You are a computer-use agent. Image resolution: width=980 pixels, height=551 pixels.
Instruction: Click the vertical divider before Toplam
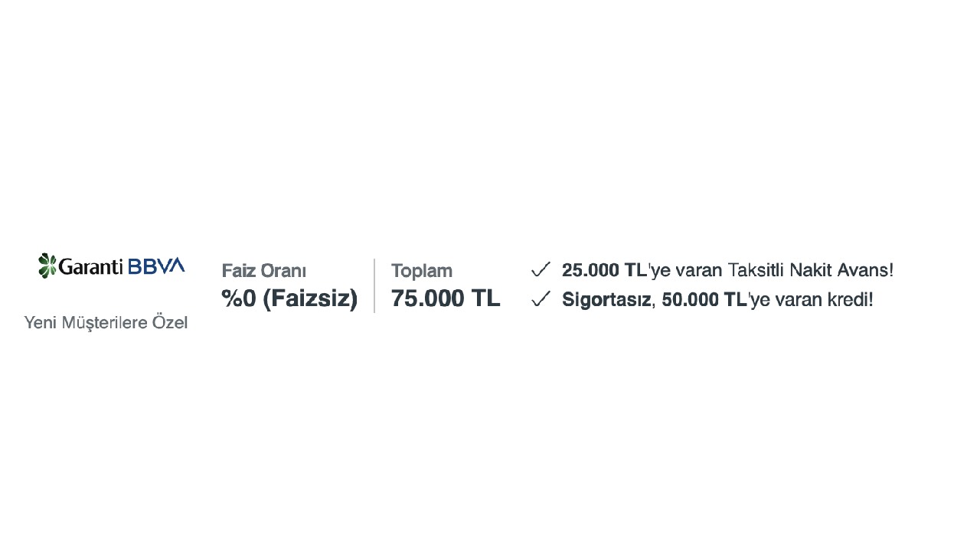[x=374, y=285]
